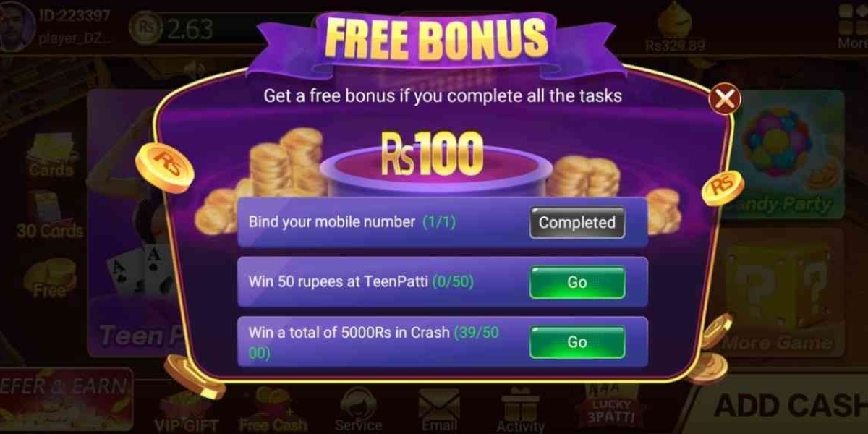Tap Go for the TeenPatti task
868x434 pixels.
tap(576, 282)
